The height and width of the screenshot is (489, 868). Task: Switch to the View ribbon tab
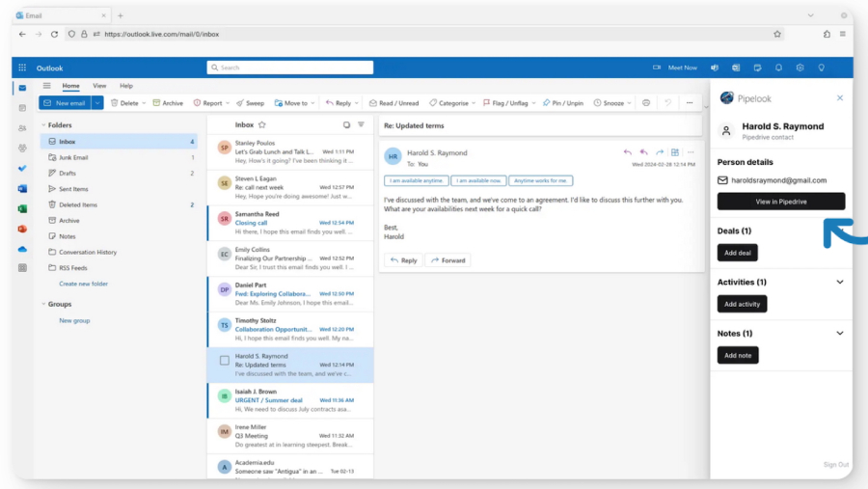coord(99,86)
